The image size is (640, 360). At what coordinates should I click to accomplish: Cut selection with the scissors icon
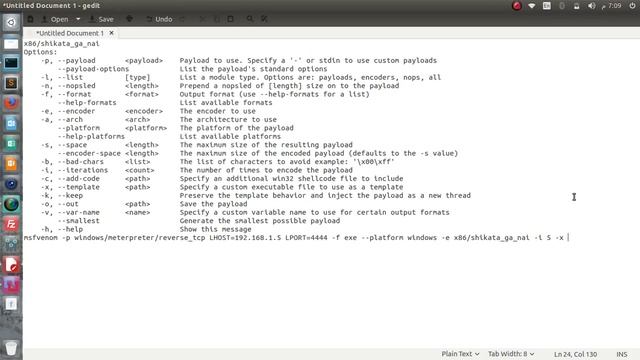click(x=202, y=19)
